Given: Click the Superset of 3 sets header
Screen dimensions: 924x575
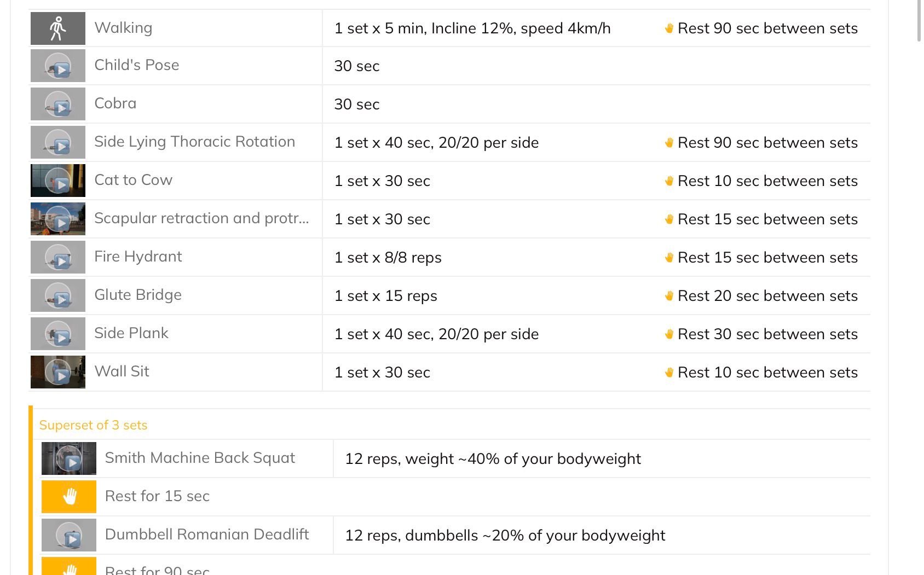Looking at the screenshot, I should tap(93, 425).
